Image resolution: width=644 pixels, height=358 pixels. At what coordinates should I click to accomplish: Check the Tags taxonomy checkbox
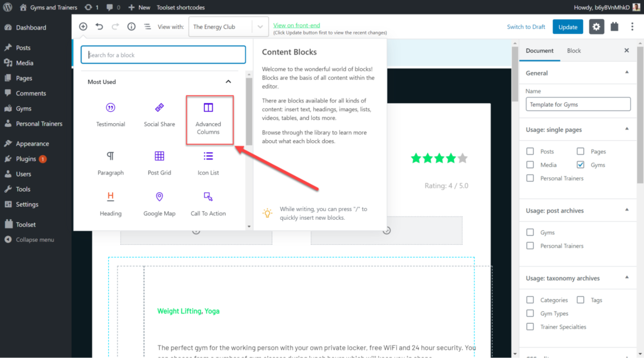pos(580,300)
